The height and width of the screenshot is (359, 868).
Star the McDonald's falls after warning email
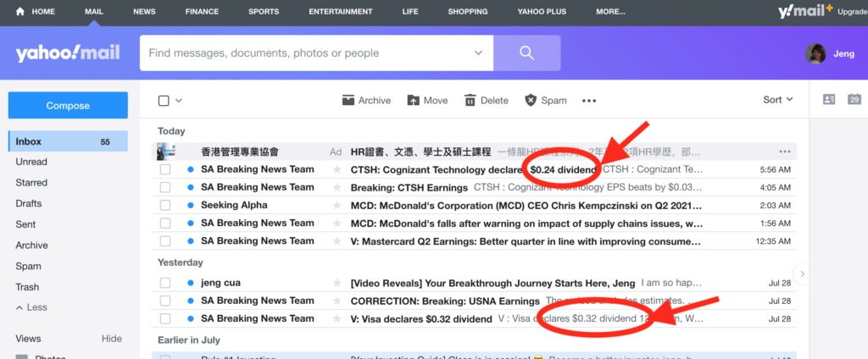coord(337,223)
